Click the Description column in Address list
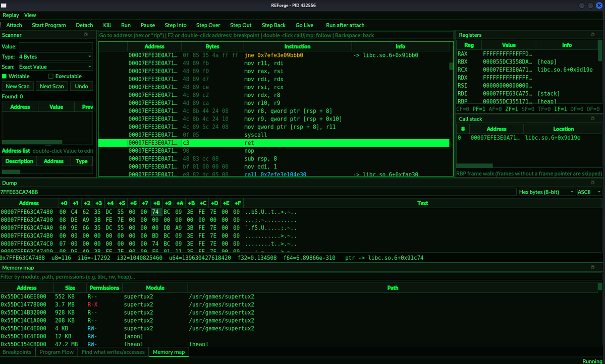605x364 pixels. (x=19, y=161)
